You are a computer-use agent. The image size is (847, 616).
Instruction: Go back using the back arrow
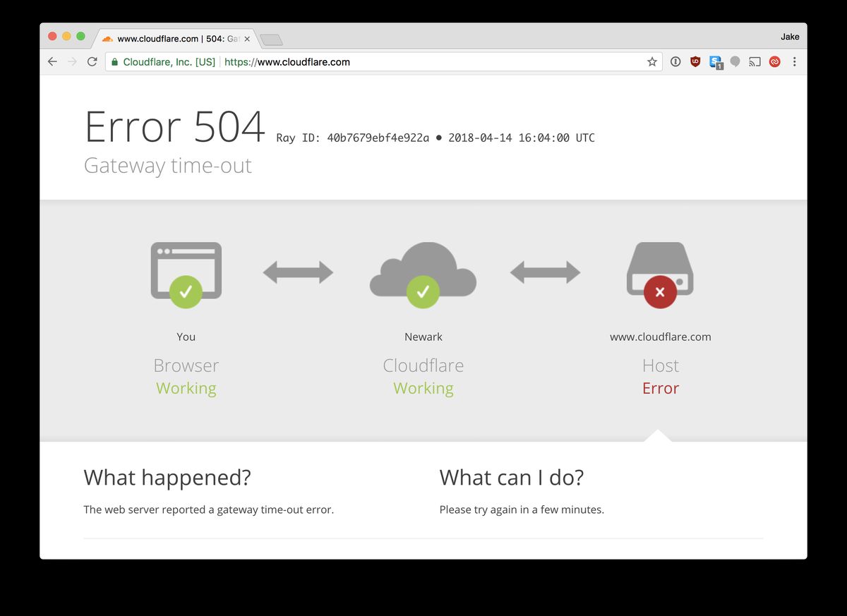(x=52, y=62)
